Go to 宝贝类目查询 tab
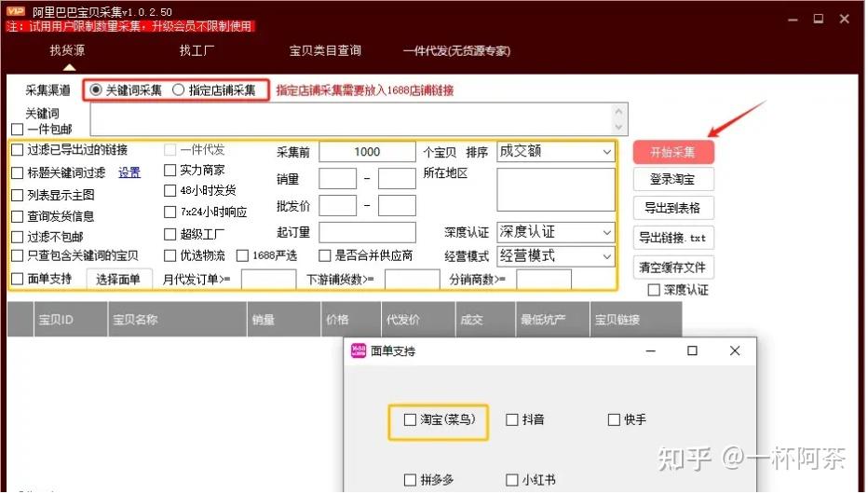Viewport: 868px width, 494px height. click(x=325, y=50)
